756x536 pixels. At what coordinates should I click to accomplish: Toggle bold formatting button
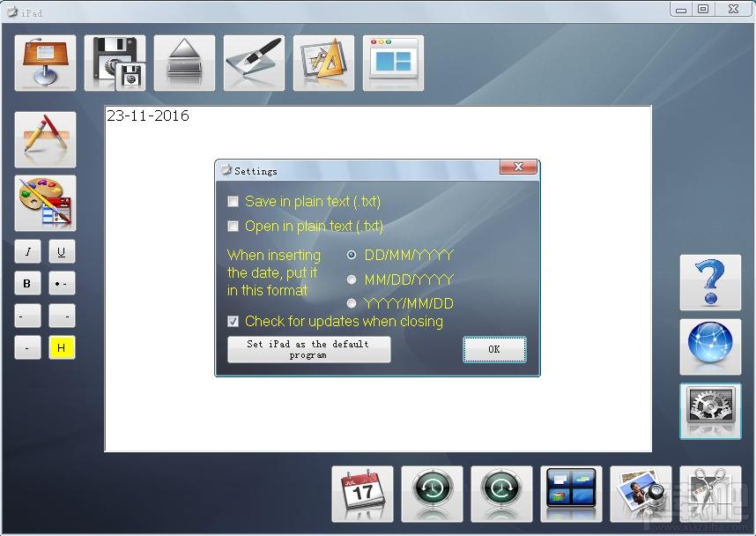coord(27,283)
